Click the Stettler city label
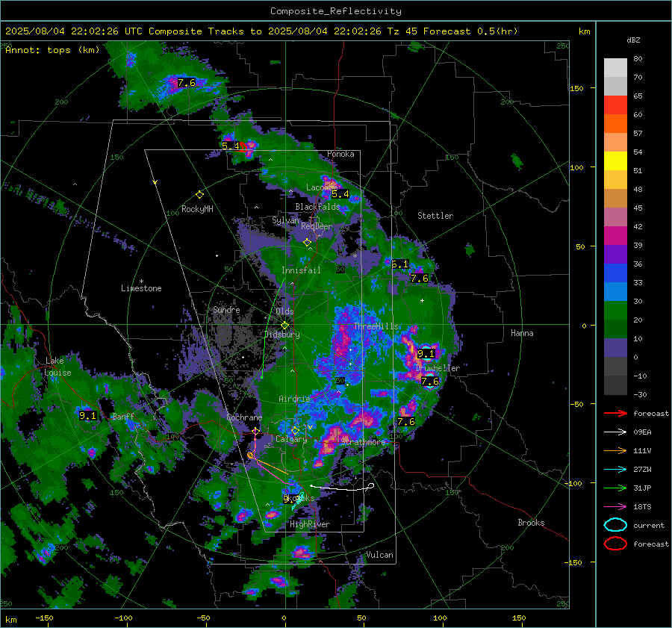The height and width of the screenshot is (628, 672). (435, 216)
